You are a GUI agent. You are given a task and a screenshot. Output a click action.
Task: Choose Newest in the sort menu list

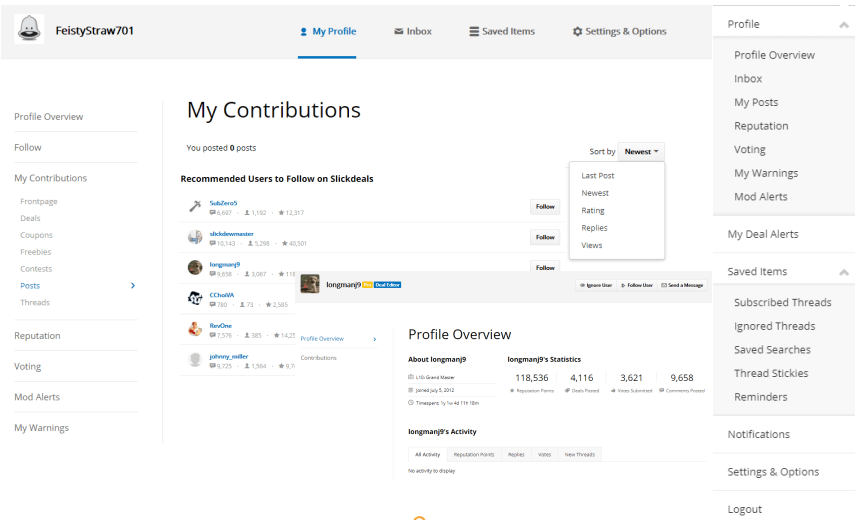595,193
